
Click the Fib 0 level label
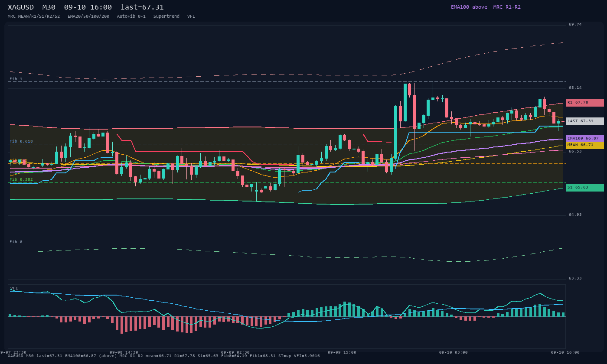[16, 242]
